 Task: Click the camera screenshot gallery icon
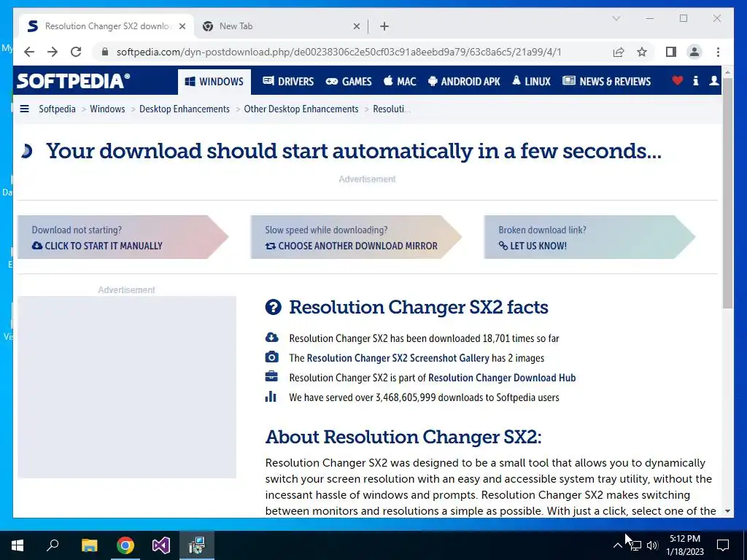(x=271, y=357)
